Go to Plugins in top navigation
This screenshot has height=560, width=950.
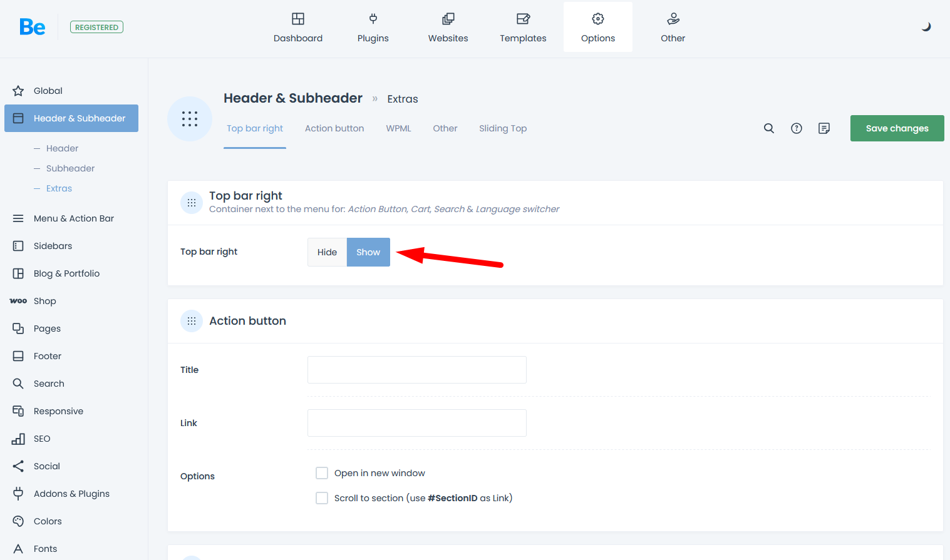[x=373, y=28]
